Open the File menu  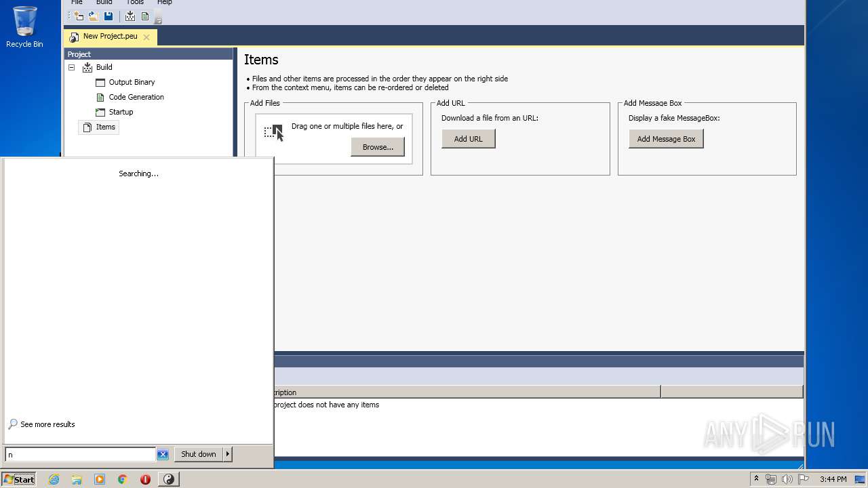pyautogui.click(x=77, y=3)
